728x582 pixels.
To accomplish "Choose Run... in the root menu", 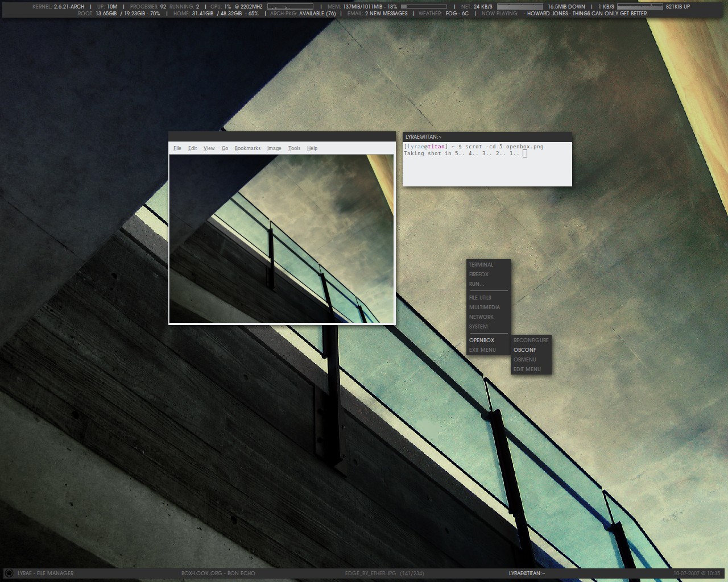I will pyautogui.click(x=488, y=284).
